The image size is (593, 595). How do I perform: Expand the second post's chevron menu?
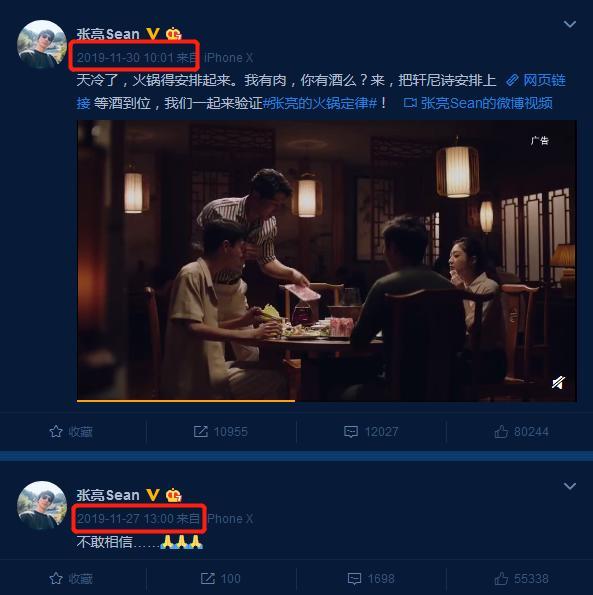569,486
